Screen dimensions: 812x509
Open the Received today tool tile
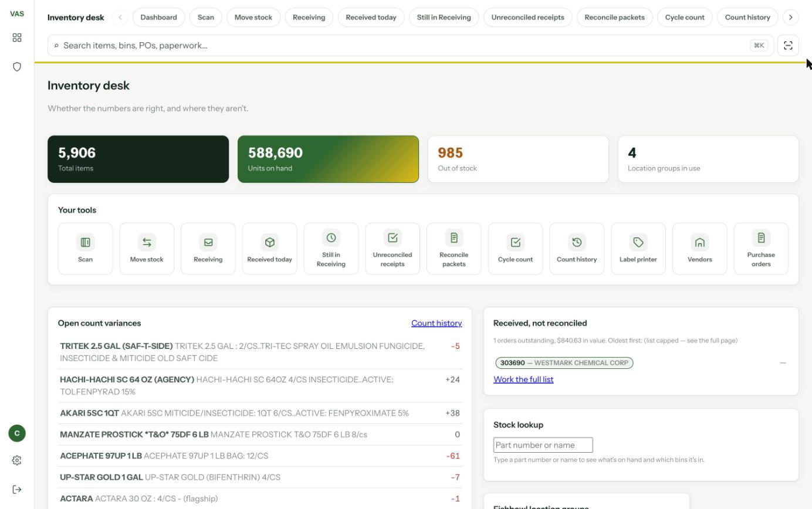(270, 249)
